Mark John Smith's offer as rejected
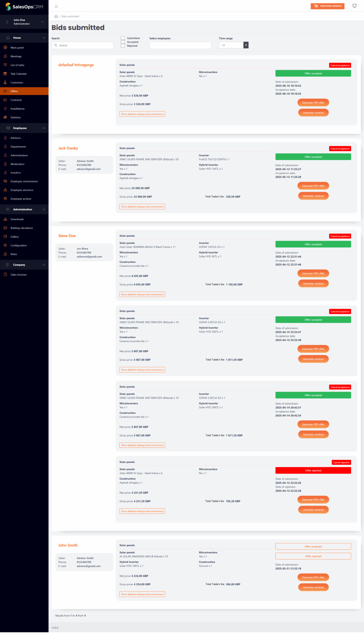Viewport: 364px width, 633px height. coord(313,556)
